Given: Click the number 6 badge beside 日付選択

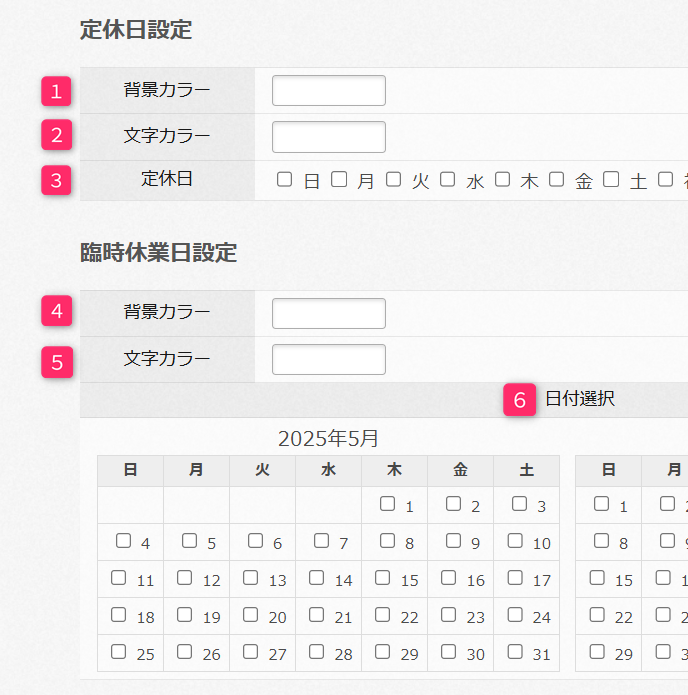Looking at the screenshot, I should pyautogui.click(x=519, y=400).
